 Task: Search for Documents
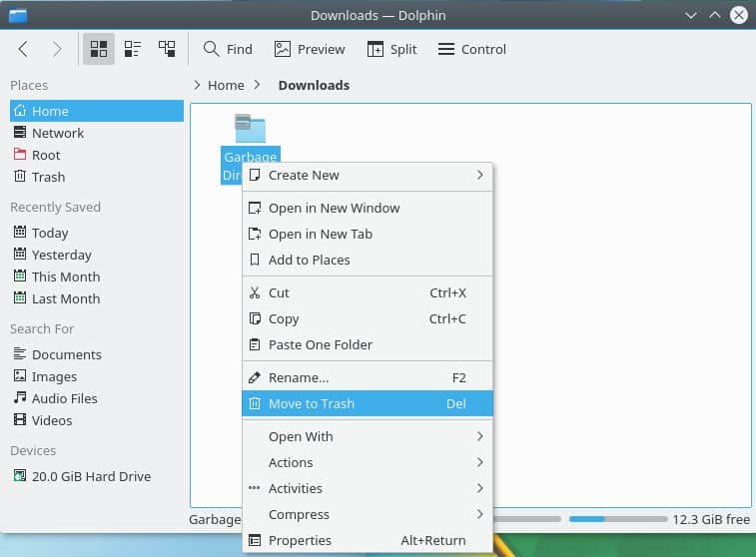point(97,354)
